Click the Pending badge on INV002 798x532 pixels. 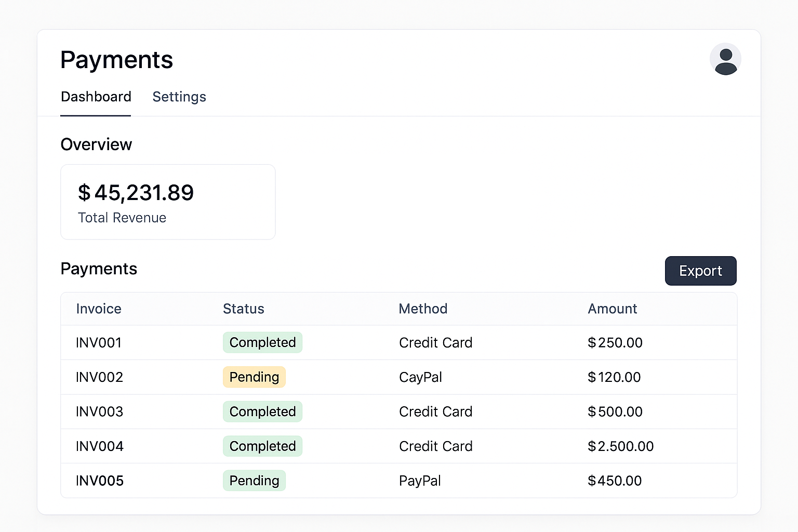[x=254, y=377]
